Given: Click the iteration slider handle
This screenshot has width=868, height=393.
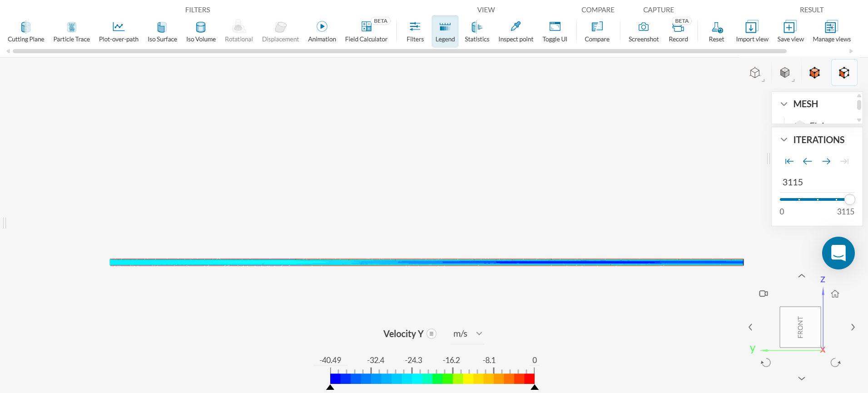Looking at the screenshot, I should pos(850,199).
